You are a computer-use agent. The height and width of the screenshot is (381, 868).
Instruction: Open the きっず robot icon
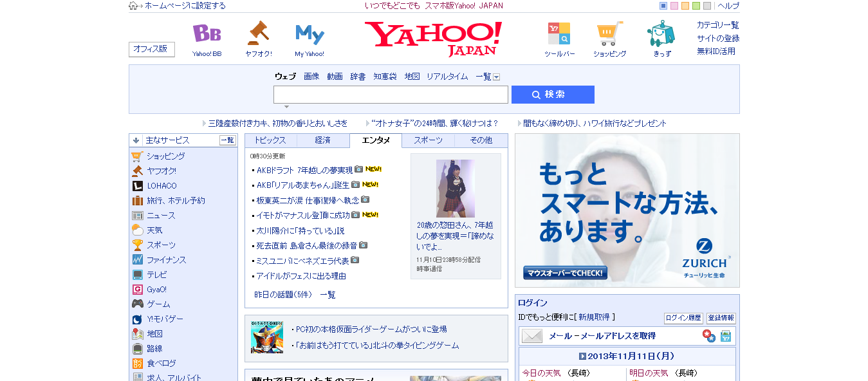[x=661, y=33]
